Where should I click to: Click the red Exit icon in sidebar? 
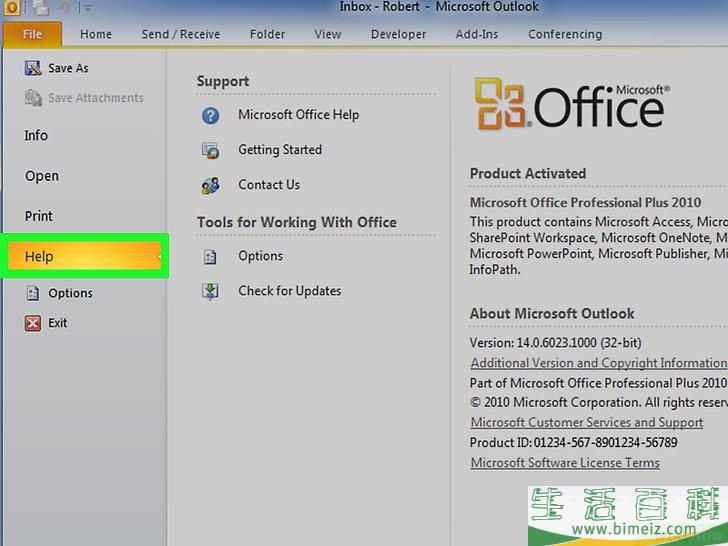tap(32, 323)
